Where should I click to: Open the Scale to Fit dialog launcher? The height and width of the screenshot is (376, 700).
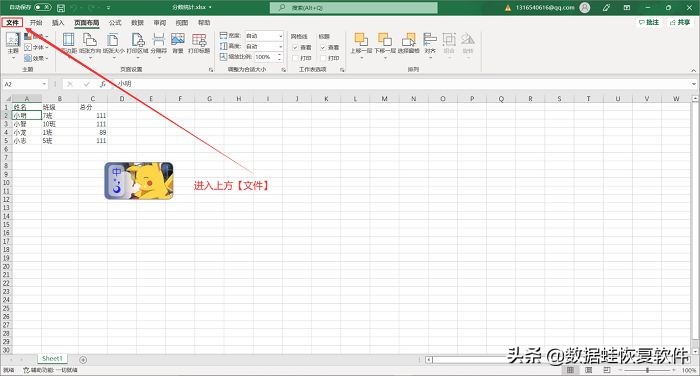tap(283, 70)
